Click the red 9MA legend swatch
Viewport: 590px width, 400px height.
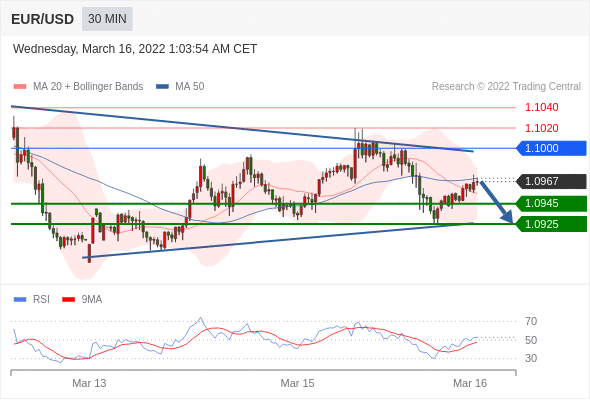68,300
